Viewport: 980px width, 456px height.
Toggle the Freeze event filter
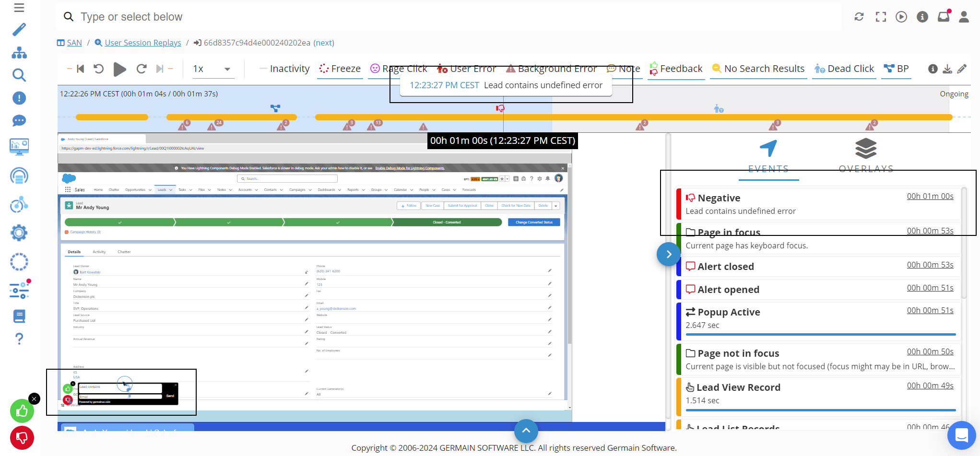click(x=340, y=69)
